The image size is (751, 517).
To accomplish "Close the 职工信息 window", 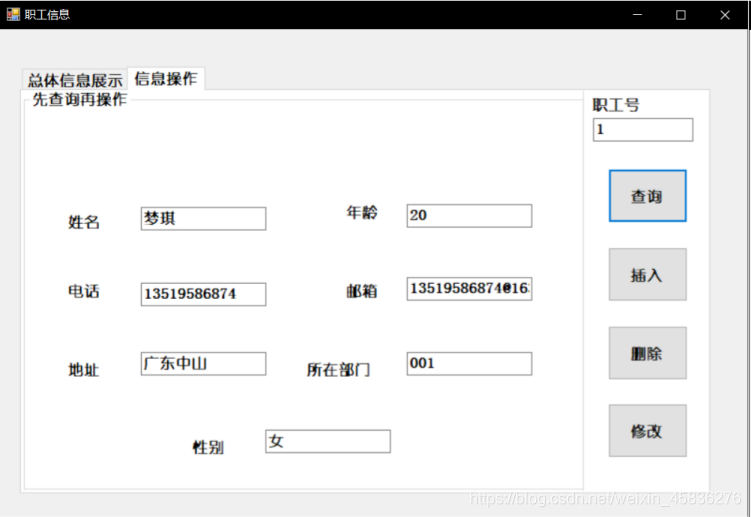I will point(725,15).
